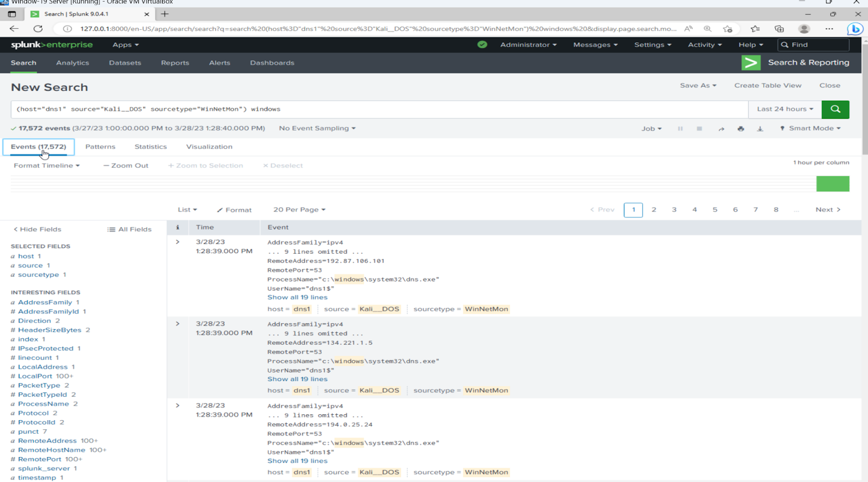
Task: Open Format Timeline dropdown
Action: [47, 165]
